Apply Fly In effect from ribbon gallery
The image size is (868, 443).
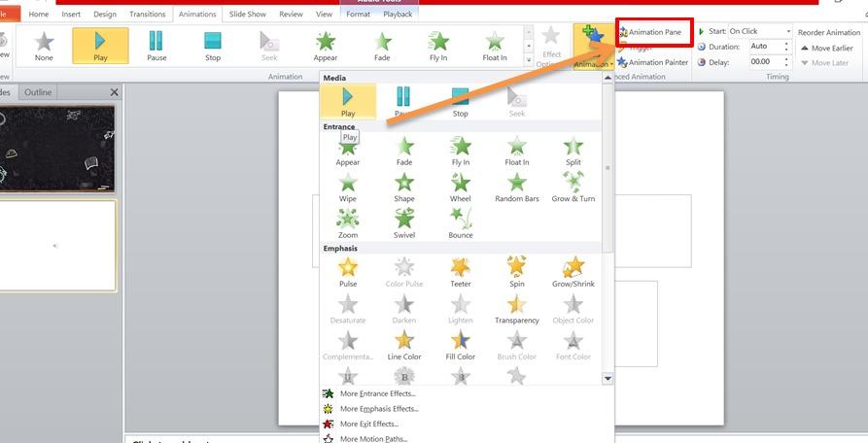coord(438,46)
